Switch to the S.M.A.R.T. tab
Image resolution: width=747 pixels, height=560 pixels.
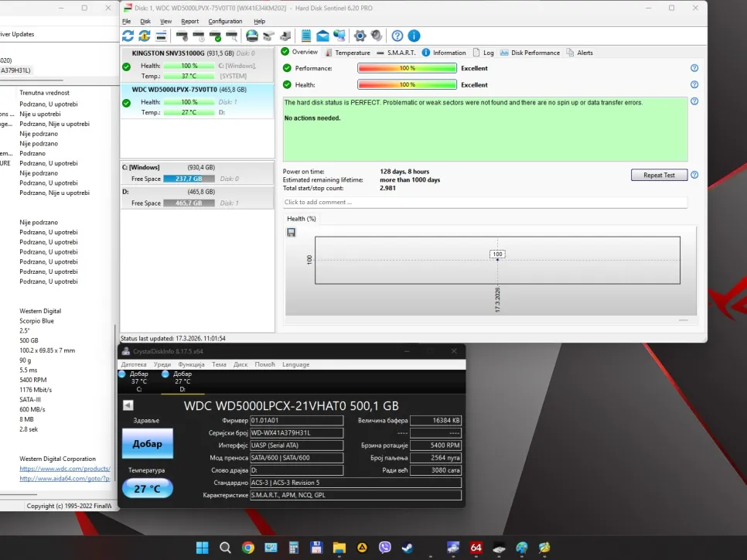[x=396, y=53]
